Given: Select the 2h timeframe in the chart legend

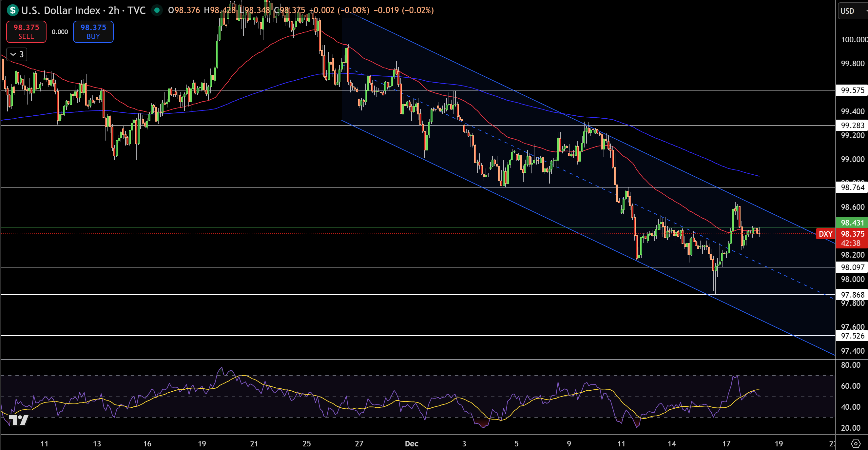Looking at the screenshot, I should click(115, 10).
